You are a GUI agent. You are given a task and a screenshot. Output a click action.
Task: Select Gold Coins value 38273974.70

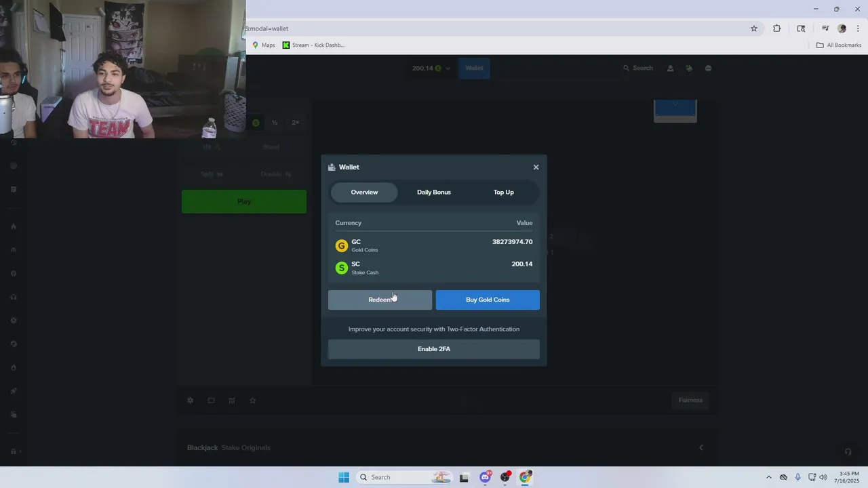pos(512,242)
